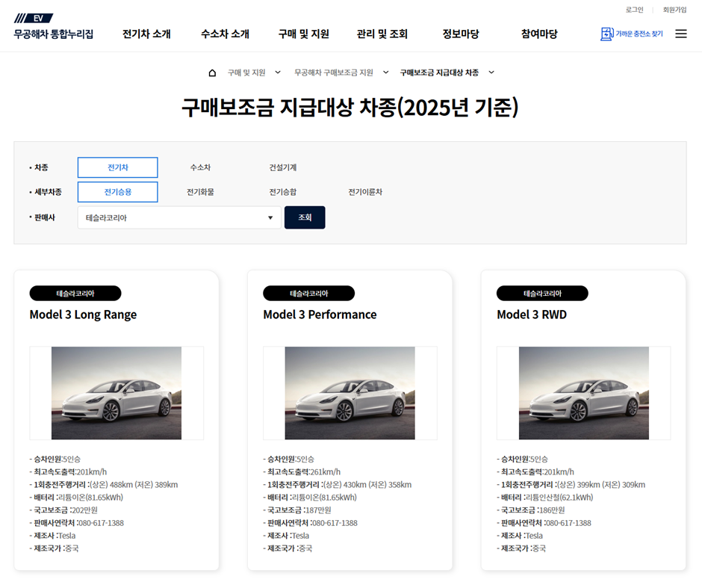Click the Model 3 Performance car image
Screen dimensions: 702x588
[x=350, y=393]
